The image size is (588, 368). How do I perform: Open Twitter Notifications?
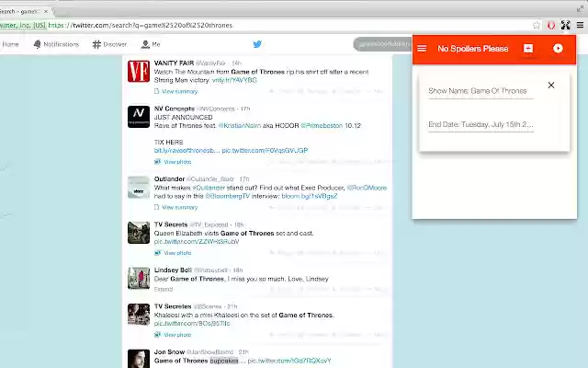[x=56, y=44]
